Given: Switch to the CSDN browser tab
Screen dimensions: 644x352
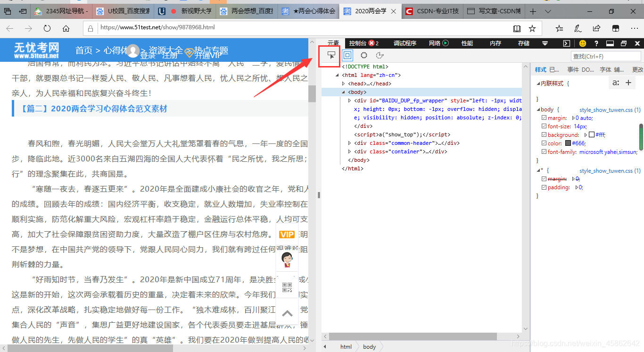Looking at the screenshot, I should 432,11.
